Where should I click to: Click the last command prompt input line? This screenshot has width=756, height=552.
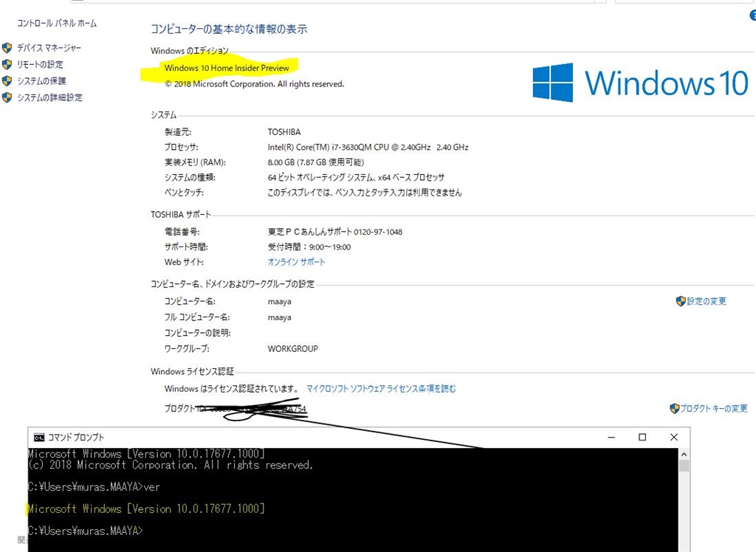(x=86, y=531)
